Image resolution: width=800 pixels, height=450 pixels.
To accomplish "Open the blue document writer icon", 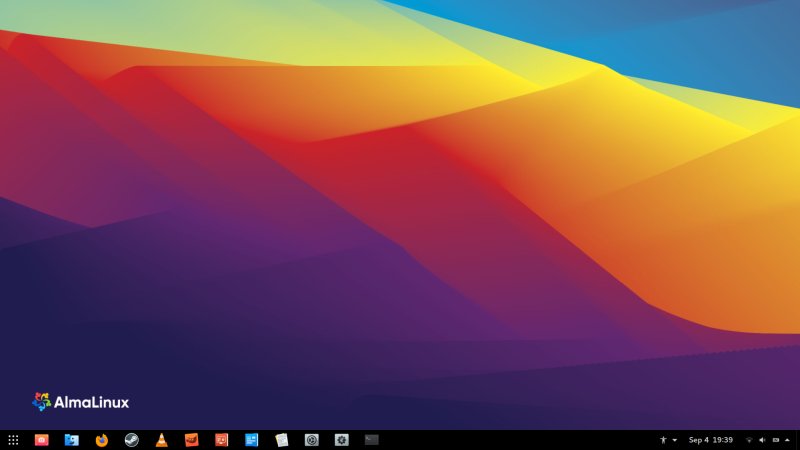I will (x=252, y=440).
